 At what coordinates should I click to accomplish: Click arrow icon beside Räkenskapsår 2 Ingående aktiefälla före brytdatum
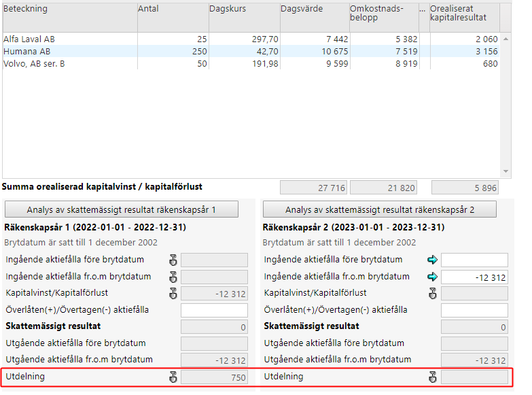[432, 260]
